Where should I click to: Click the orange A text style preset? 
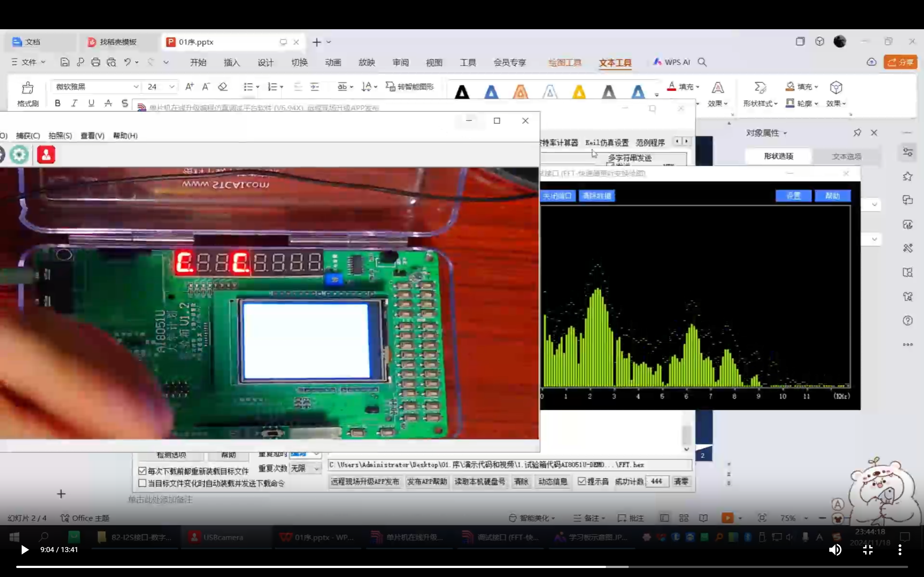pos(520,92)
